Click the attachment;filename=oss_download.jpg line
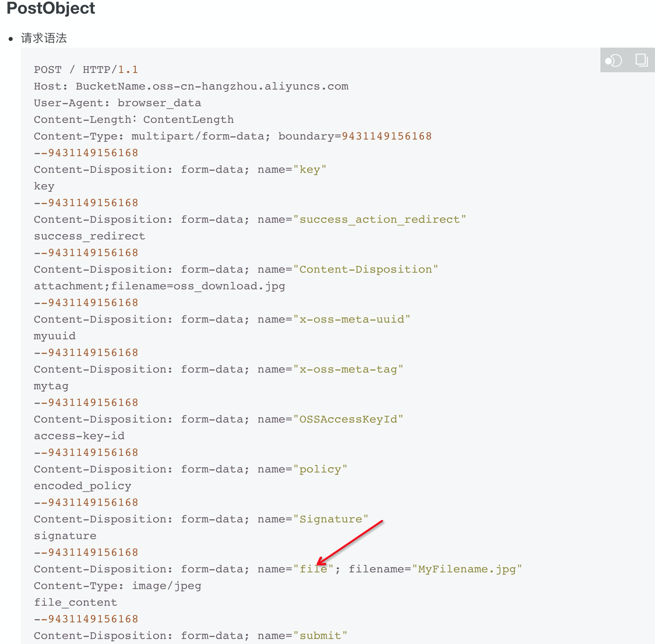The height and width of the screenshot is (644, 655). [x=159, y=286]
